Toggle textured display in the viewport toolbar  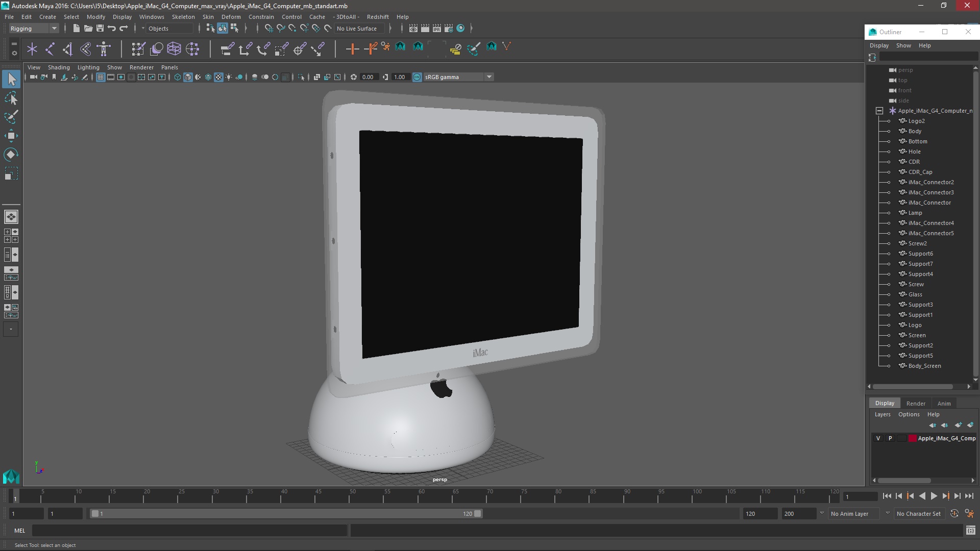[218, 77]
